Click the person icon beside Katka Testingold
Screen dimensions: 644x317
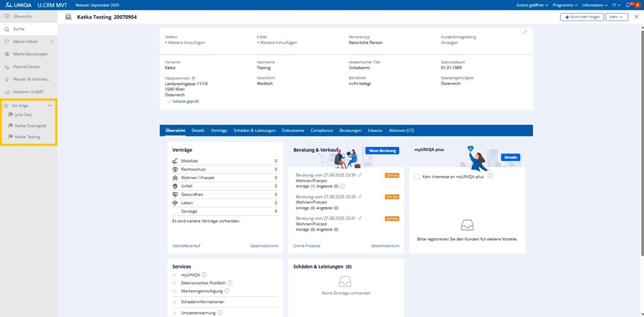(x=11, y=126)
